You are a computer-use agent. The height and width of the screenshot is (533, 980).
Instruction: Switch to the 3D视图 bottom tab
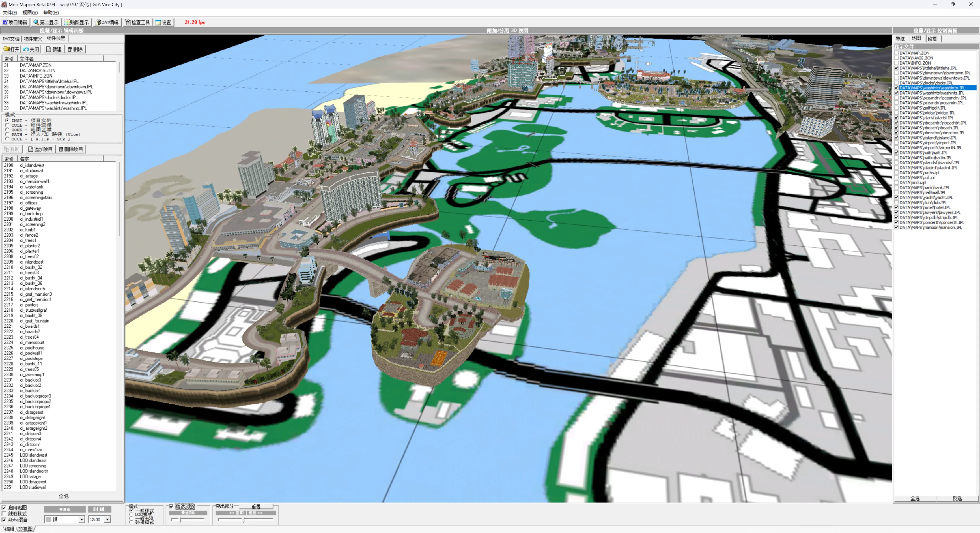point(25,529)
